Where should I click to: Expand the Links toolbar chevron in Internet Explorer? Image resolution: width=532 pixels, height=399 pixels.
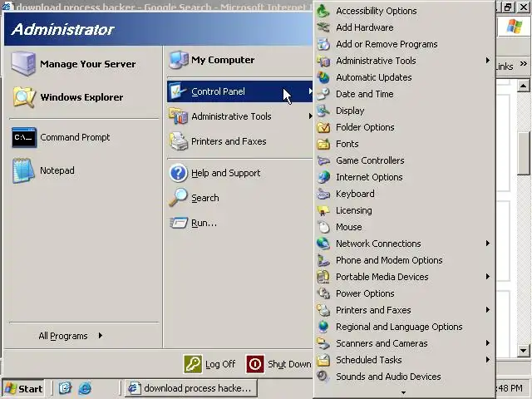524,63
